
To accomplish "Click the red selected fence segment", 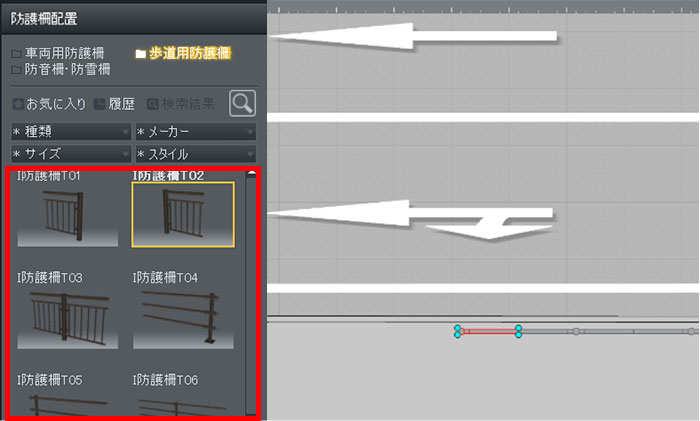I will click(x=488, y=331).
